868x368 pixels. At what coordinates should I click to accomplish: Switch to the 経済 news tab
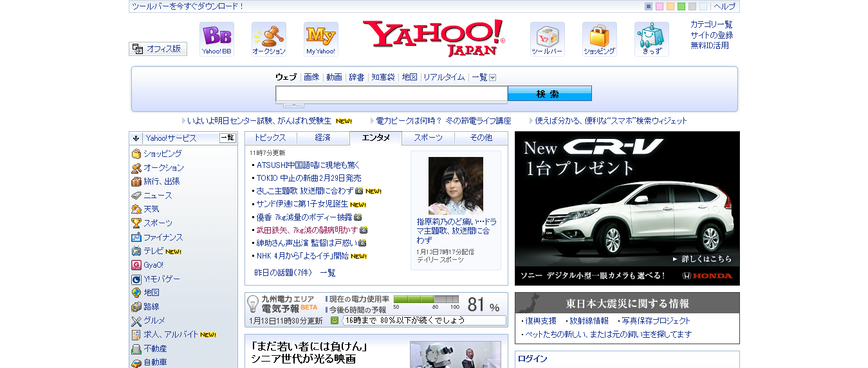[x=323, y=138]
